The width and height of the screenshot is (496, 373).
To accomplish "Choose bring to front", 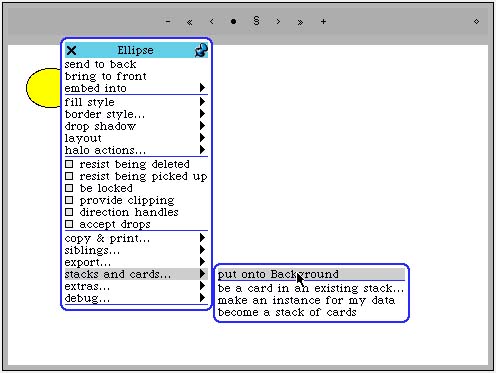I will (136, 76).
